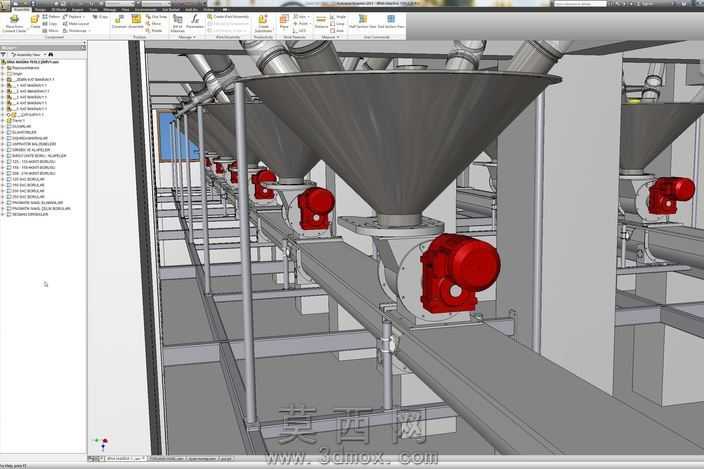Select the Rotate component tool
Screen dimensions: 704x469
(x=154, y=31)
